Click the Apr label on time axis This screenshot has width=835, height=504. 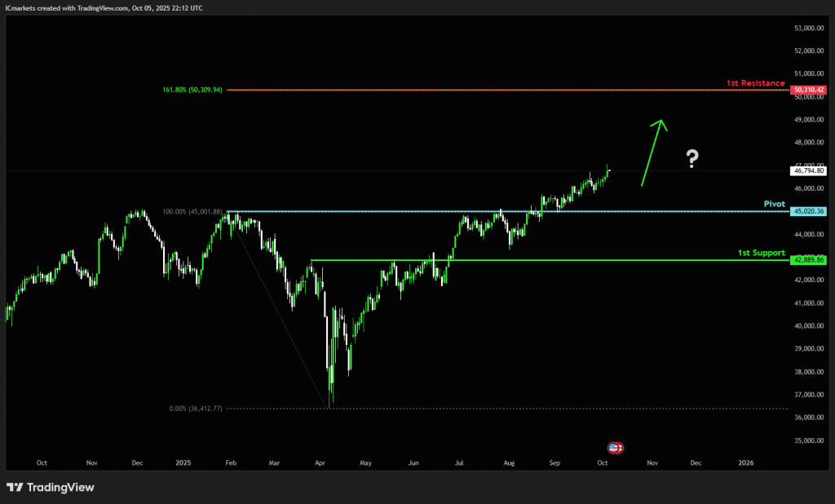(x=319, y=462)
